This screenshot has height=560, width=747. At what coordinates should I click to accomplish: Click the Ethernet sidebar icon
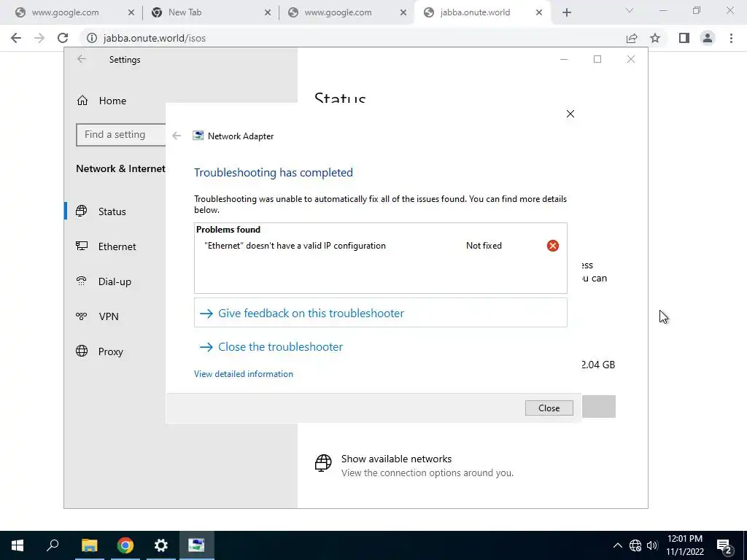point(82,246)
